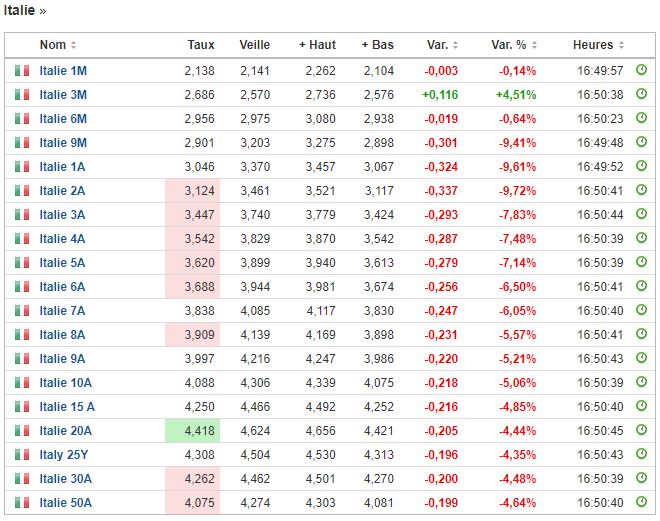Click the Taux column header
660x521 pixels.
pos(200,45)
